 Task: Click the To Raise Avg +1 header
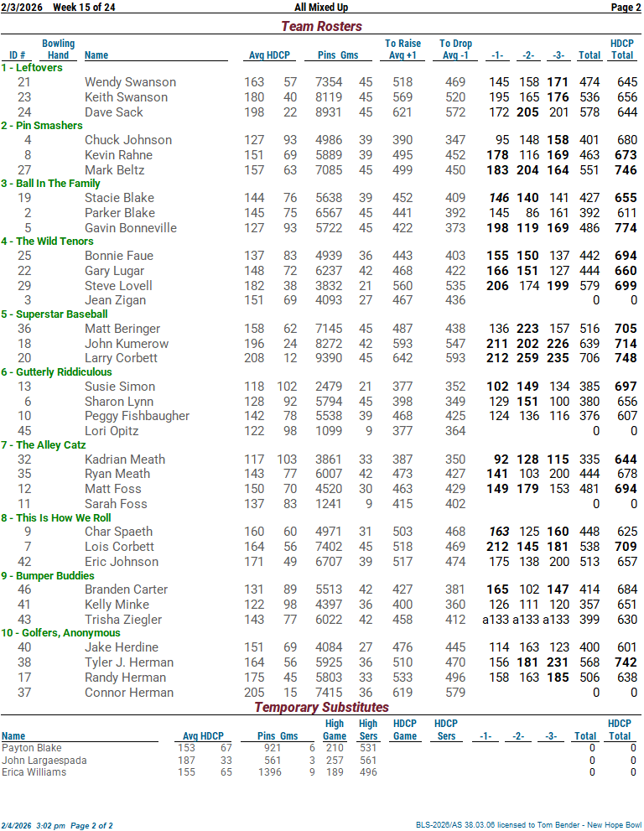pos(402,49)
